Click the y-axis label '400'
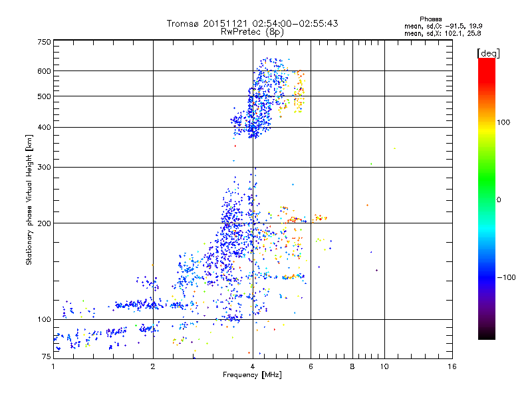This screenshot has height=399, width=532. 44,127
